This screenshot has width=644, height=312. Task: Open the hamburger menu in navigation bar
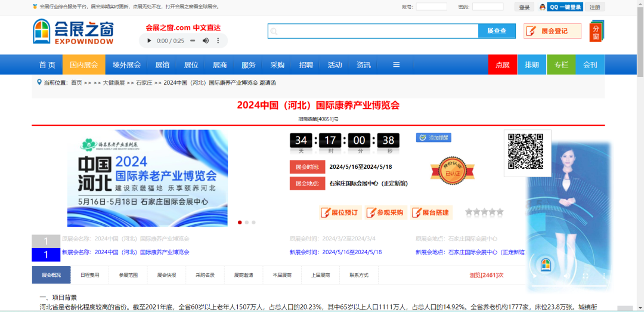coord(396,65)
